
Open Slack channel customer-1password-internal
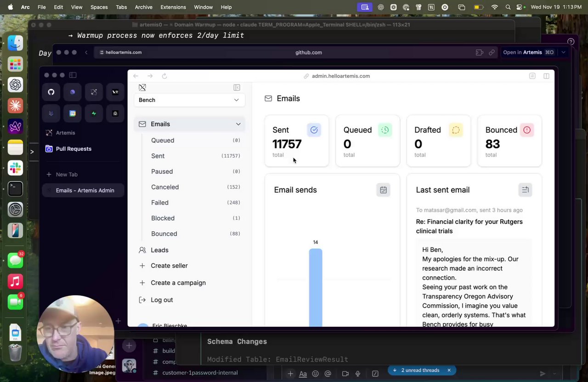coord(200,373)
